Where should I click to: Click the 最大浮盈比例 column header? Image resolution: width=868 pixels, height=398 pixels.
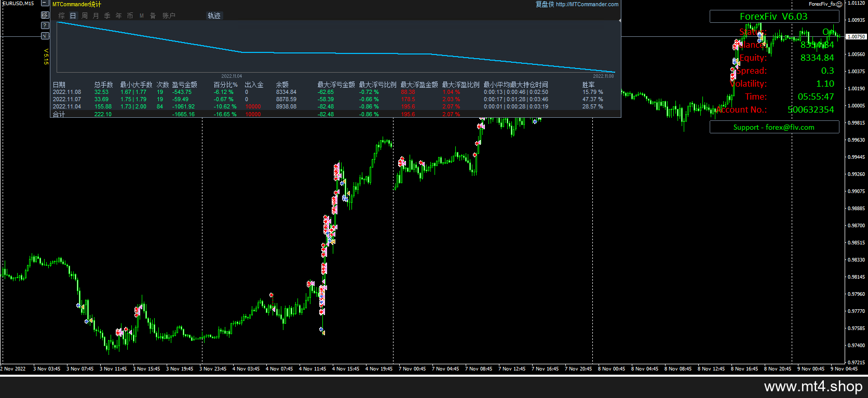(x=461, y=85)
